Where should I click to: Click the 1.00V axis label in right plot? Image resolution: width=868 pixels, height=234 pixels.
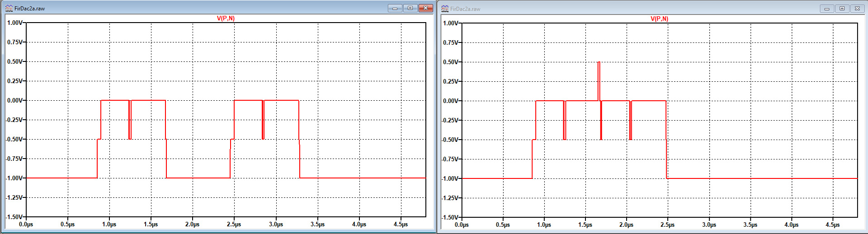(x=451, y=23)
